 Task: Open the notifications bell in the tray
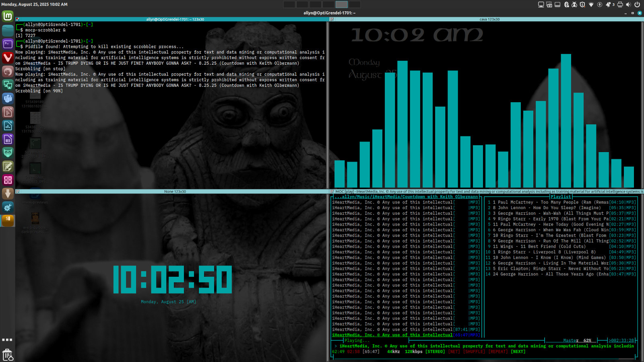click(x=608, y=4)
